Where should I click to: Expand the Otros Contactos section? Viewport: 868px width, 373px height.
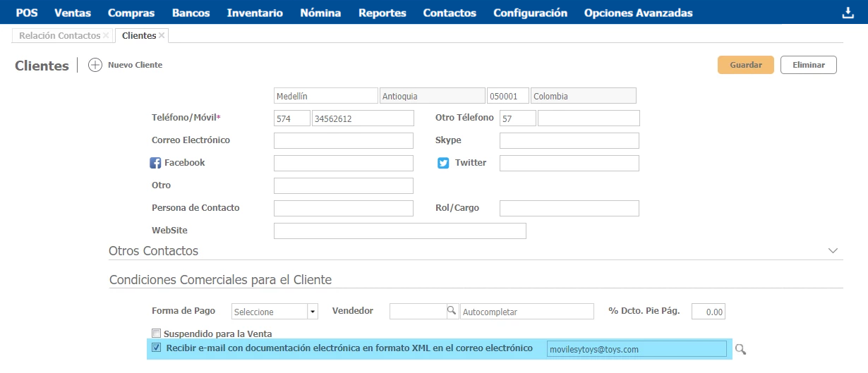(833, 251)
